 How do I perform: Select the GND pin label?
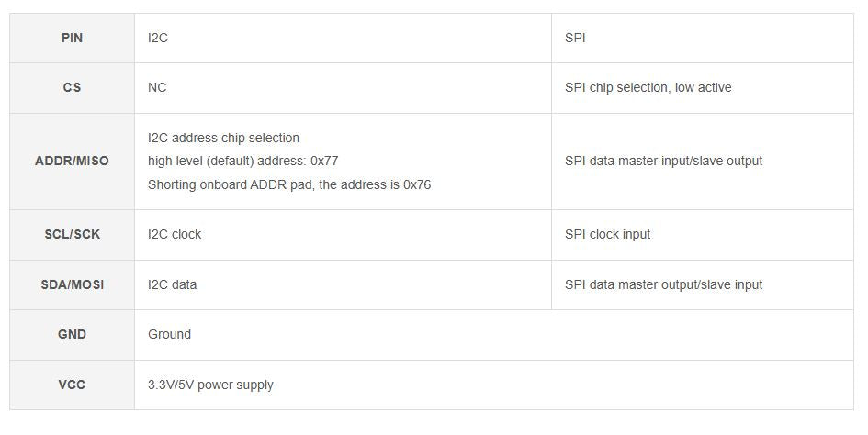(x=72, y=335)
